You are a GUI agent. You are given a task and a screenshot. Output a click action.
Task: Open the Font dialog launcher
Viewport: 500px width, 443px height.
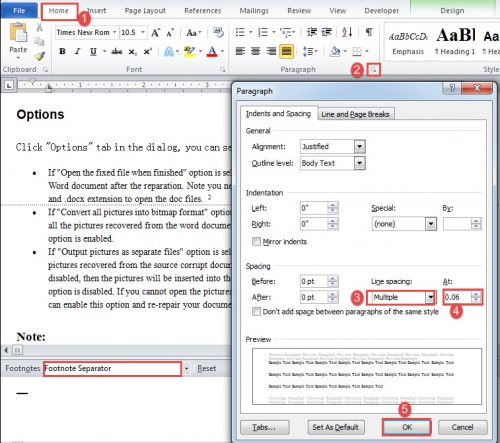[x=222, y=70]
